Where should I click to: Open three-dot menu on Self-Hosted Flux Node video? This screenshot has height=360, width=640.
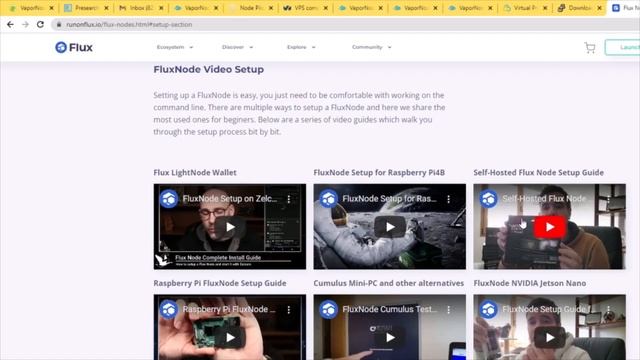[609, 199]
